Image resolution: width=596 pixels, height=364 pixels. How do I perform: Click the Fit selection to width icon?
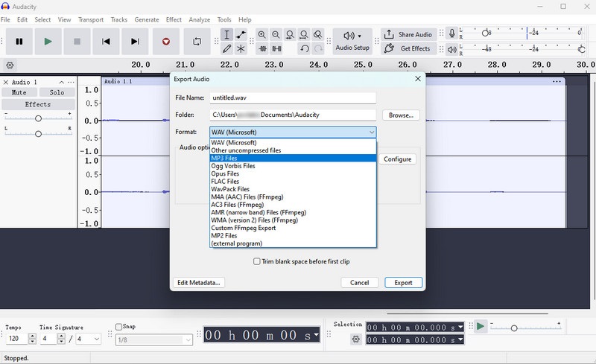290,34
